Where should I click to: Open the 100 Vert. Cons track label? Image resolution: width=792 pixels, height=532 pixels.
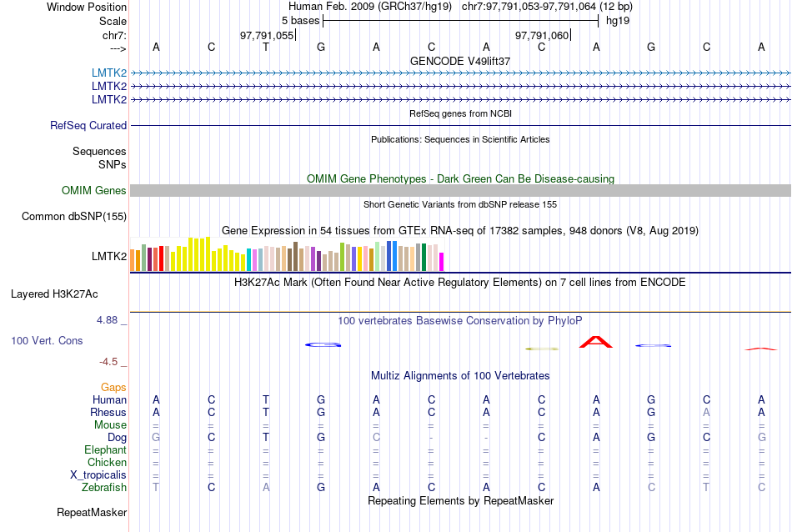pos(47,340)
